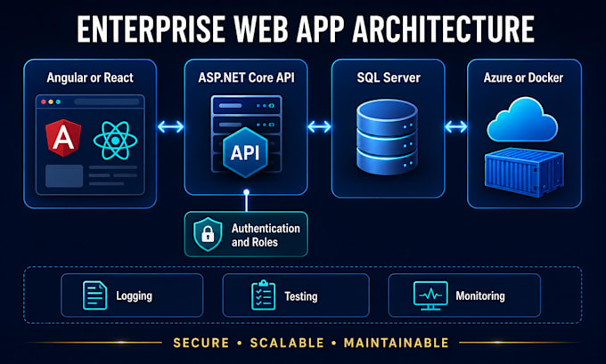Click the cyan React atom logo
The height and width of the screenshot is (364, 606).
[115, 141]
